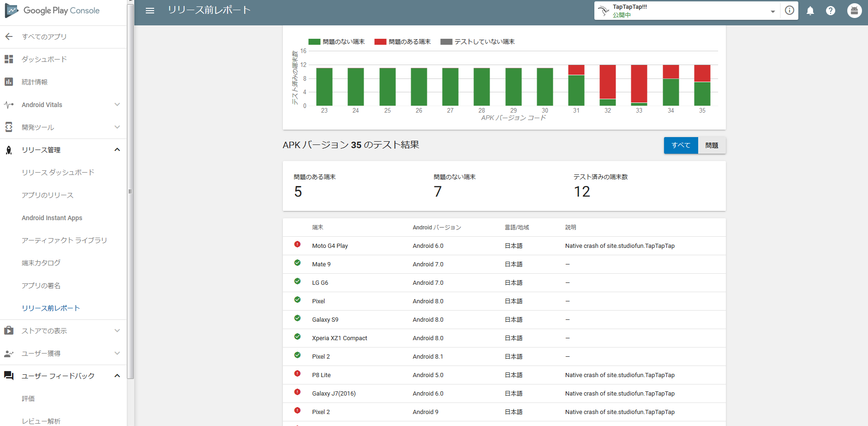Select the すべて filter tab
The image size is (868, 426).
681,145
